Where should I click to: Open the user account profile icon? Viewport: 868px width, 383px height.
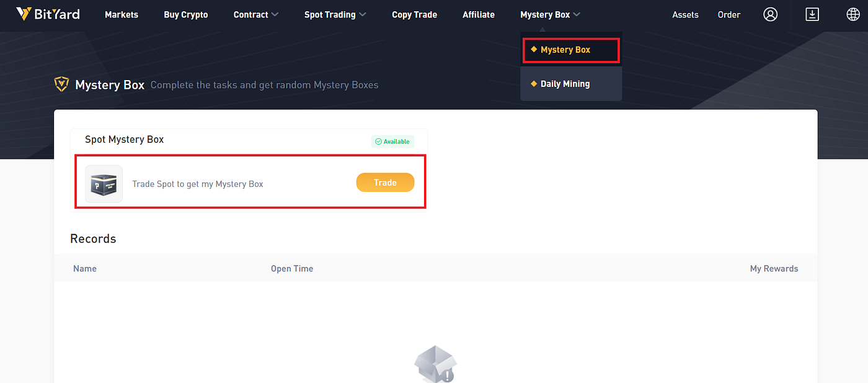(770, 14)
